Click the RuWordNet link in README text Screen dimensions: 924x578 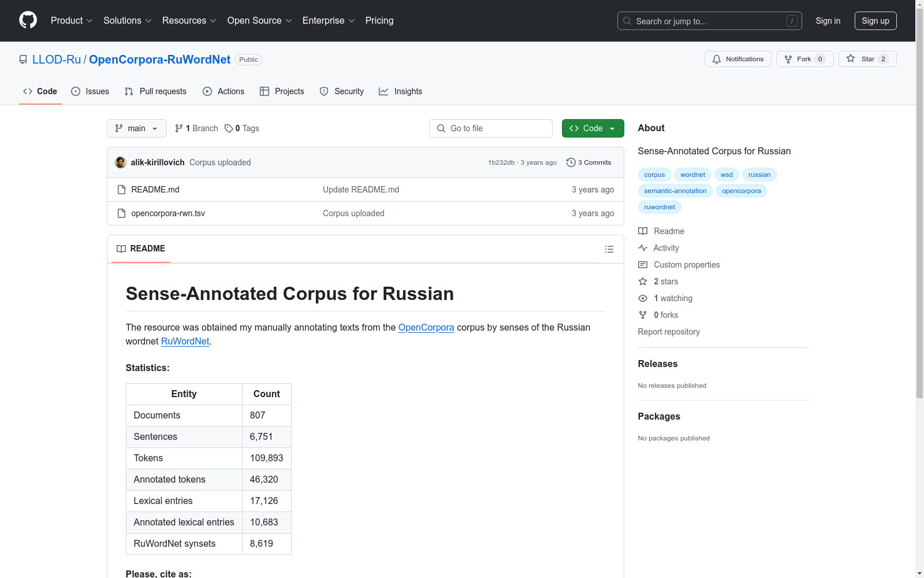(x=185, y=341)
